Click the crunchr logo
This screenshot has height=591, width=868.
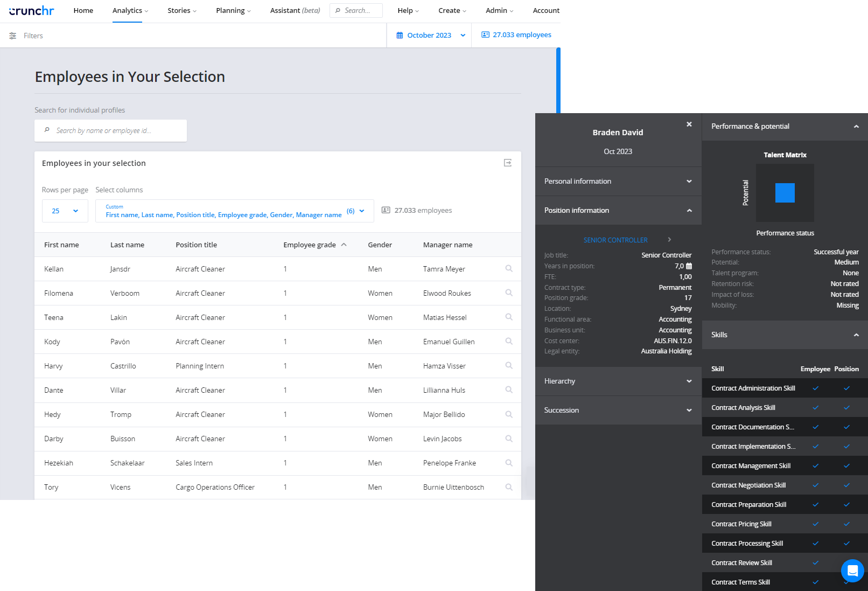point(31,10)
